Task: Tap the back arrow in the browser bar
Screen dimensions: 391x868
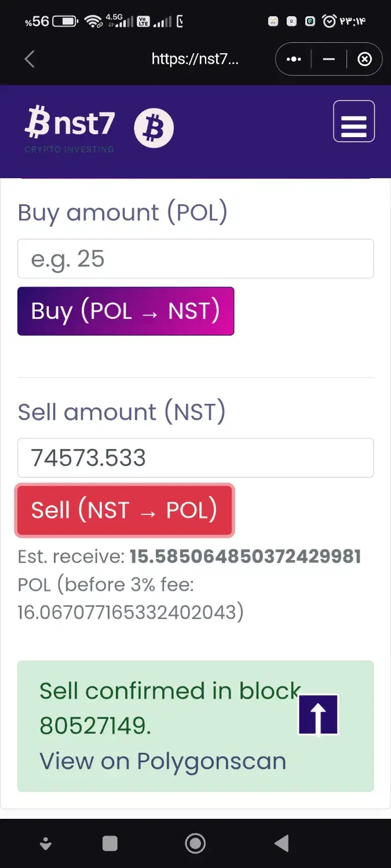Action: 30,58
